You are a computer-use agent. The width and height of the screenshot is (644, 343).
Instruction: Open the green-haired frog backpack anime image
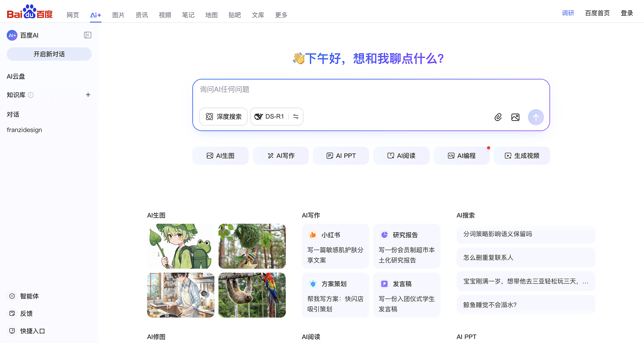coord(181,246)
